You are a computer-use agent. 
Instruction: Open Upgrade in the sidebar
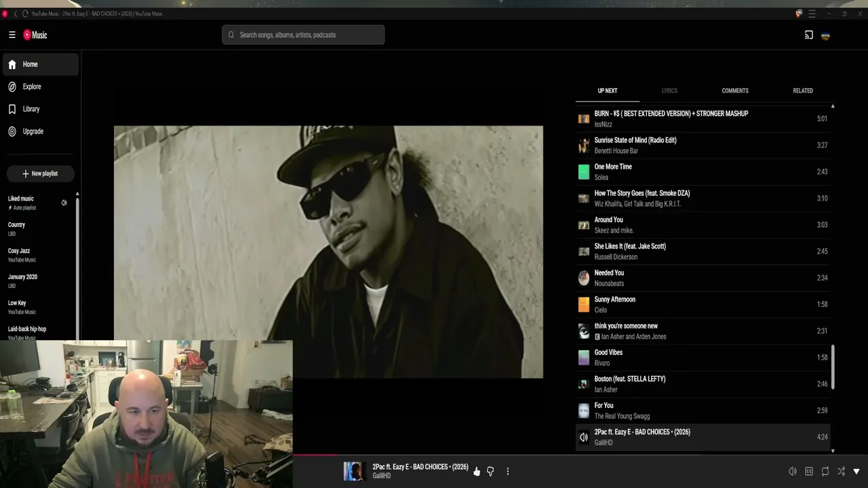click(39, 131)
